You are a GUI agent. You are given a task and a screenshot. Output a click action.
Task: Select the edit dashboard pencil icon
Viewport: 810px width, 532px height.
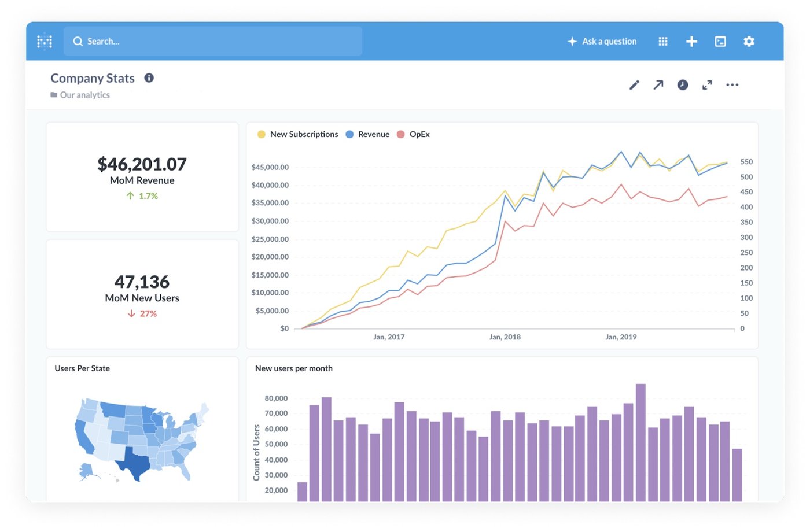pyautogui.click(x=634, y=84)
